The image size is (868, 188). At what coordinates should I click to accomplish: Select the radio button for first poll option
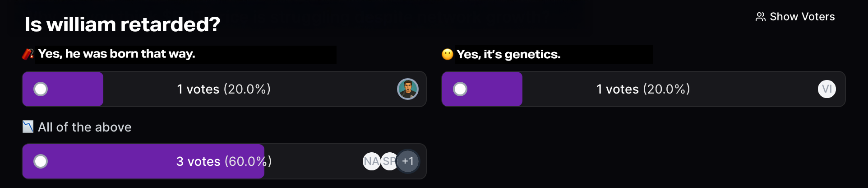[x=41, y=89]
